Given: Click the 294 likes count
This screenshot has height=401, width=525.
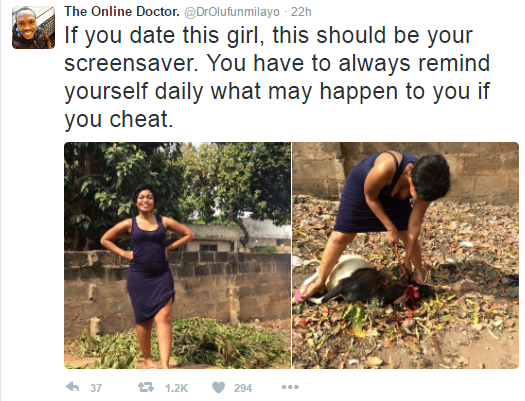Looking at the screenshot, I should (243, 388).
